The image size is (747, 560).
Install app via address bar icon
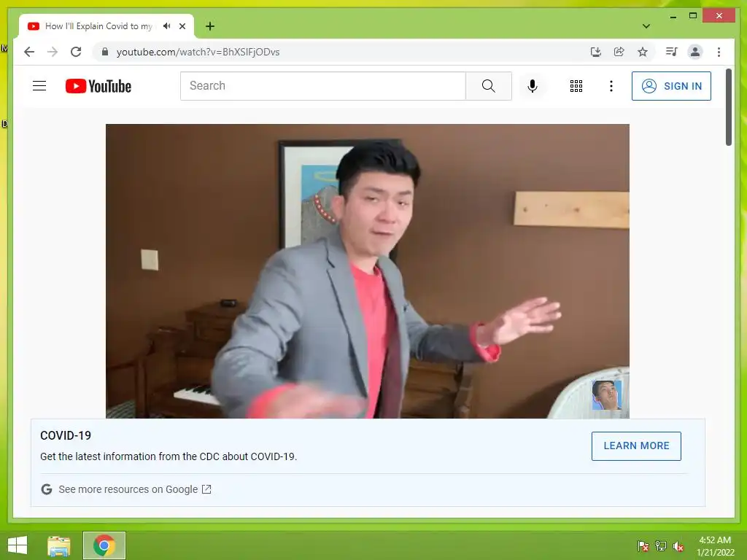click(x=595, y=52)
